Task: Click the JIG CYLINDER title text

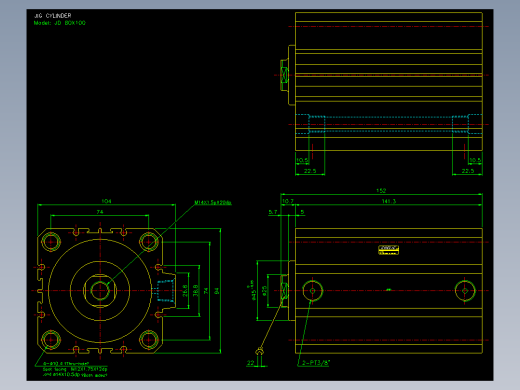Action: (53, 16)
